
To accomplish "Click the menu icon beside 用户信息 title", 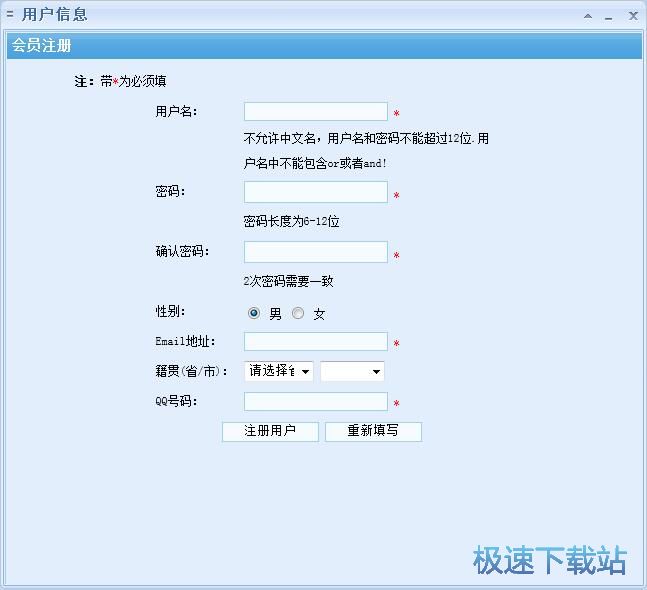I will pyautogui.click(x=10, y=15).
